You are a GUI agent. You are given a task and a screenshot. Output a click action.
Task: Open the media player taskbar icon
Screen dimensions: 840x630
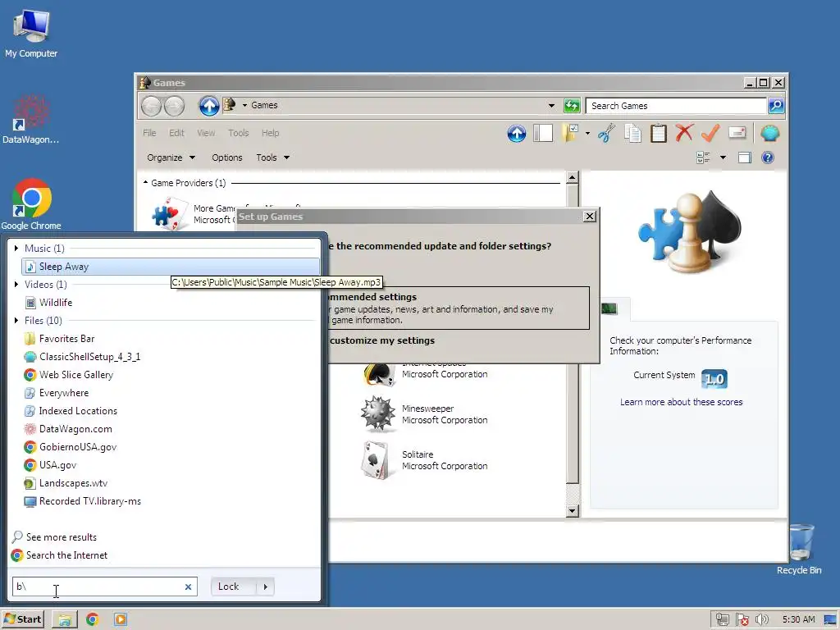(121, 619)
